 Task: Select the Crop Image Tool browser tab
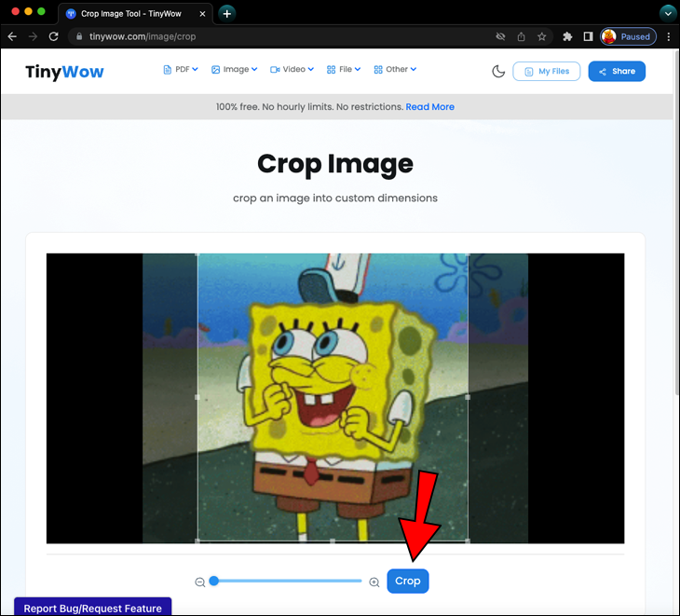(x=135, y=14)
